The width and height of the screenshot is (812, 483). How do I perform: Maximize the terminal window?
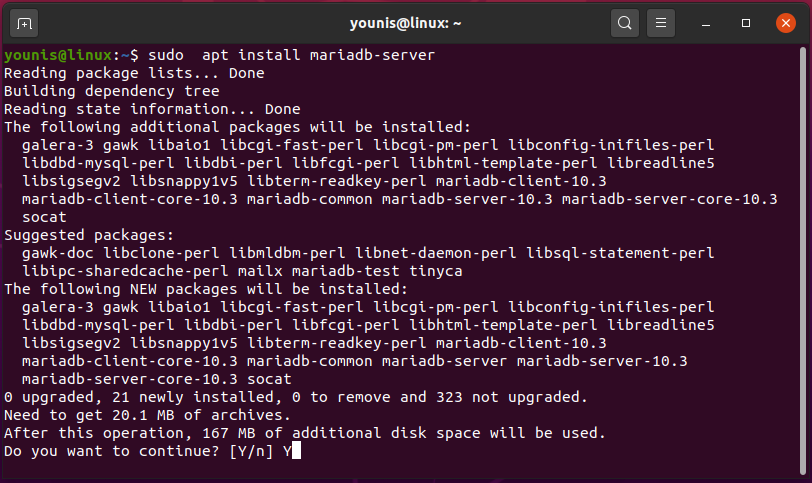click(746, 22)
